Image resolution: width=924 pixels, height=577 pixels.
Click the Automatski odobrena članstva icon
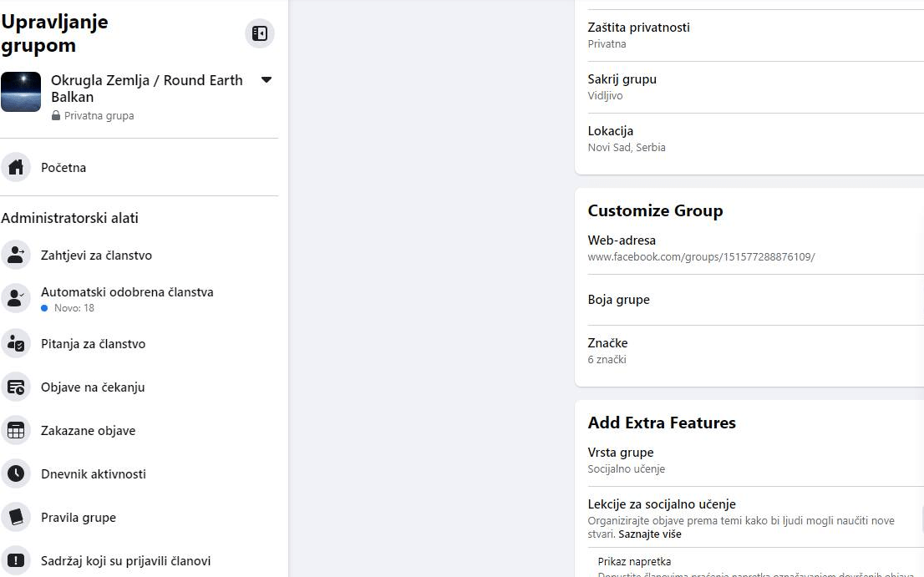click(x=15, y=299)
